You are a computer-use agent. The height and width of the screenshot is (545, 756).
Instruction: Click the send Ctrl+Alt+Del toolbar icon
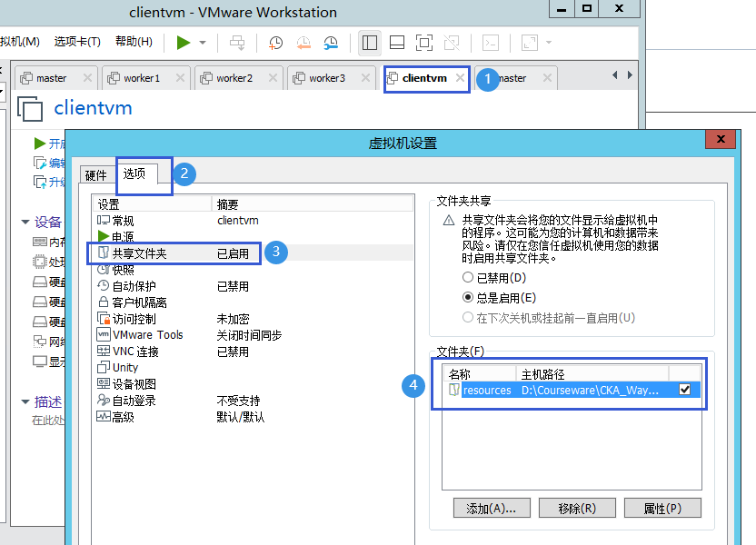pyautogui.click(x=237, y=43)
